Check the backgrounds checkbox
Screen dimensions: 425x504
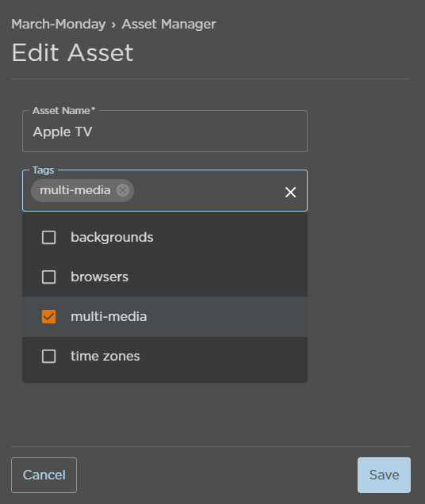[x=48, y=238]
